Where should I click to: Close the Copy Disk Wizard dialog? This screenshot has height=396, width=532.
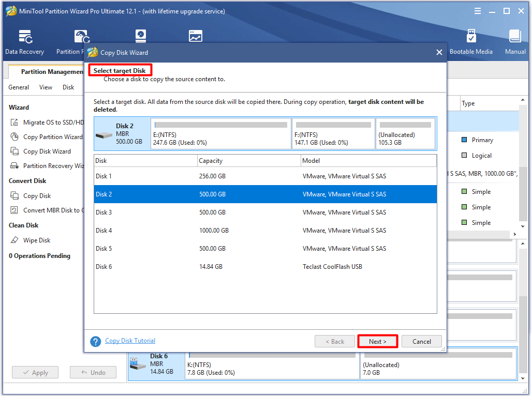(439, 52)
